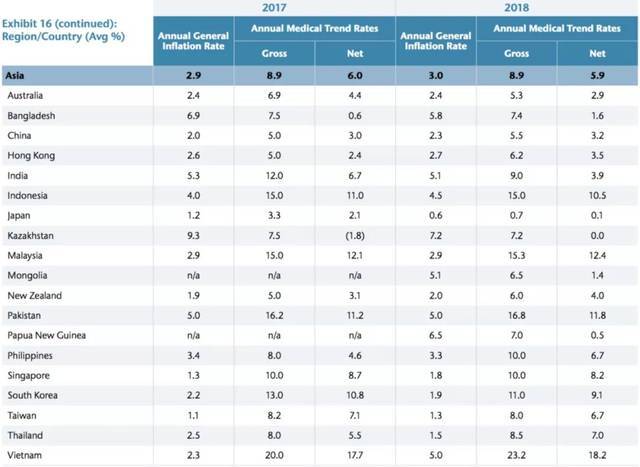The width and height of the screenshot is (640, 467).
Task: Click Vietnam's 2018 gross value 23.2
Action: click(517, 454)
